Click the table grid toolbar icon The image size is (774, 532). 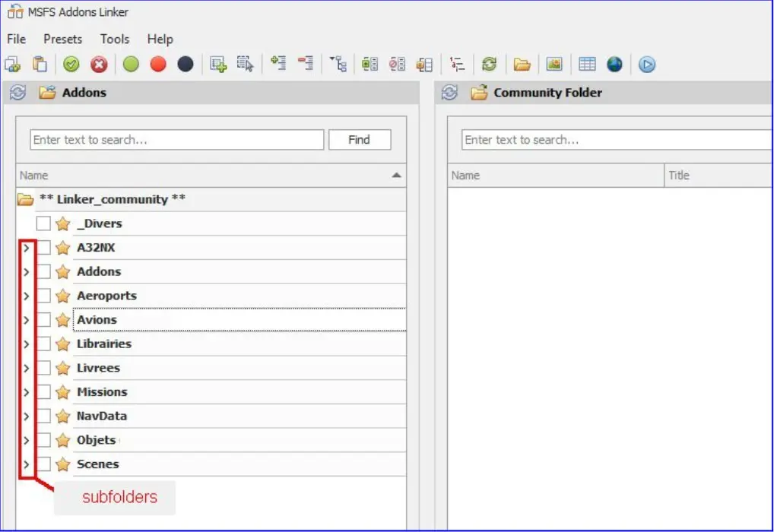(587, 64)
